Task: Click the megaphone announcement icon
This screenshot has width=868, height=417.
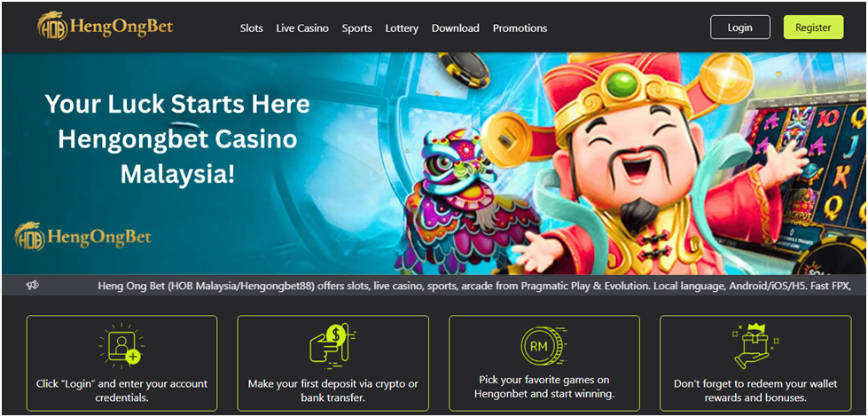Action: point(32,285)
